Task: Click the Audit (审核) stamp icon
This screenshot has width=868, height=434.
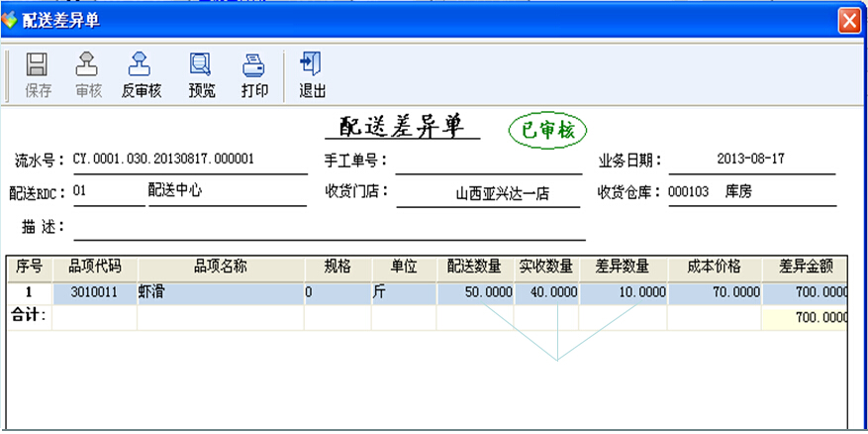Action: pyautogui.click(x=88, y=66)
